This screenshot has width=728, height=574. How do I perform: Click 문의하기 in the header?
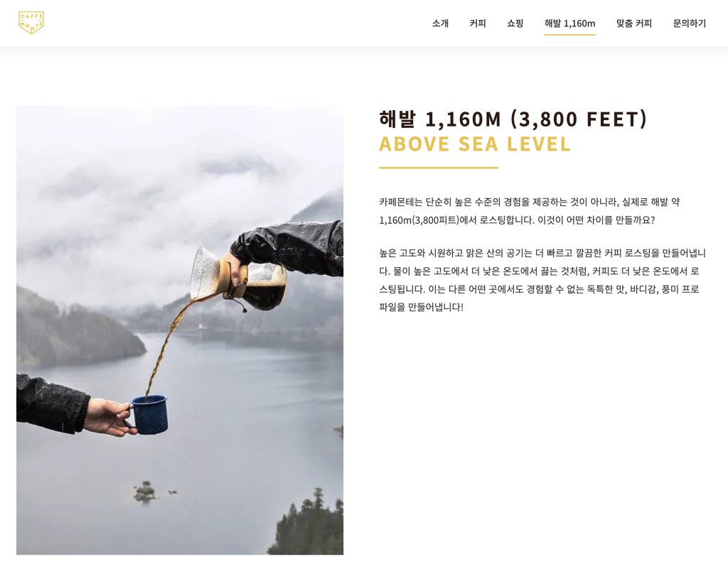[689, 23]
